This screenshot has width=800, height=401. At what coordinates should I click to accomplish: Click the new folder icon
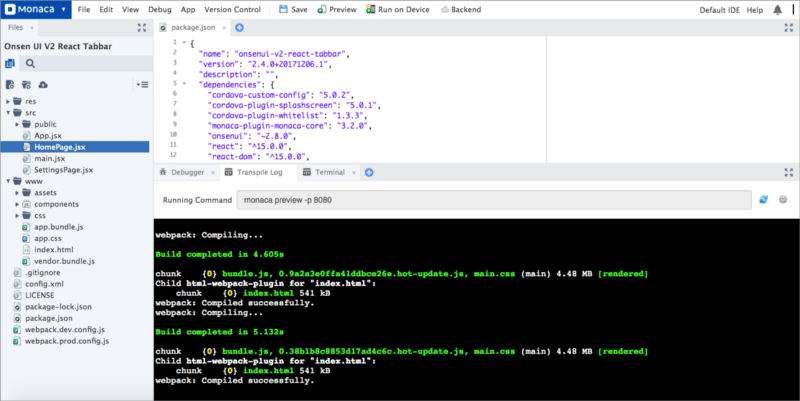(x=26, y=85)
